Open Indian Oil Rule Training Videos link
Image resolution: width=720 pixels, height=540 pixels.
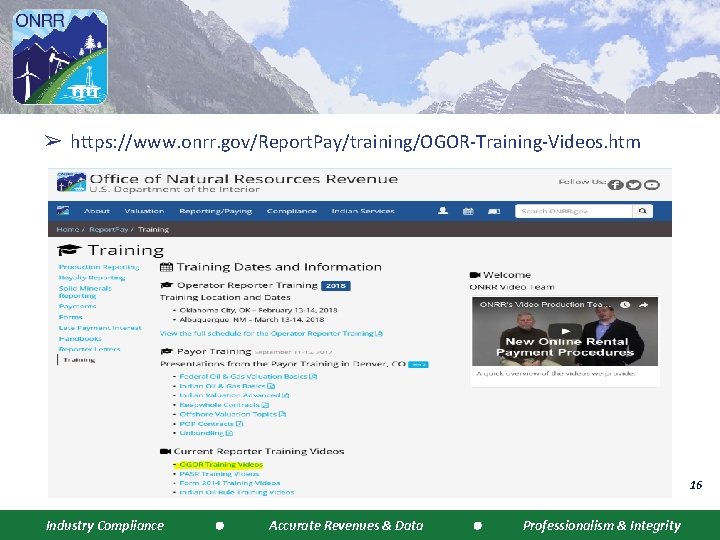coord(236,492)
